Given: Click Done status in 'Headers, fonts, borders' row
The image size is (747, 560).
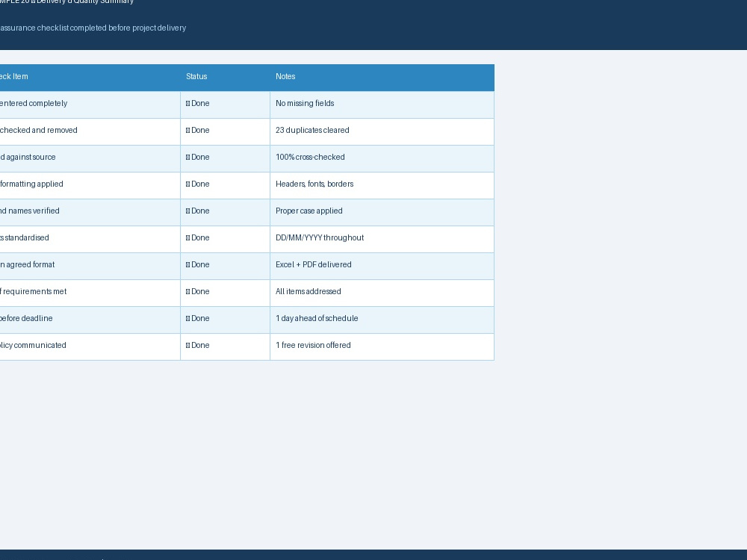Looking at the screenshot, I should pos(225,184).
